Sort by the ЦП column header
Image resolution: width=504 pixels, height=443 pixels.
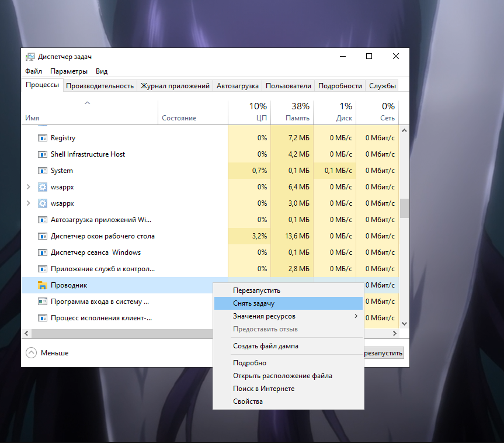point(249,112)
